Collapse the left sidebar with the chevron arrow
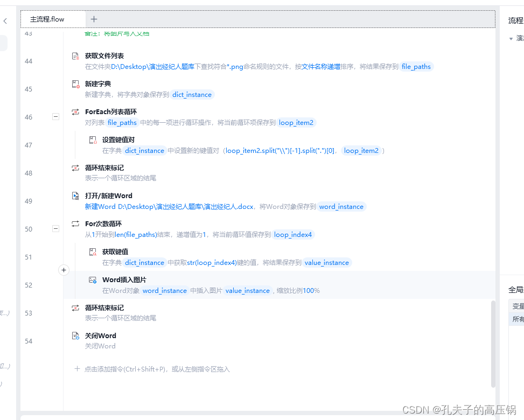This screenshot has height=420, width=524. (x=5, y=19)
